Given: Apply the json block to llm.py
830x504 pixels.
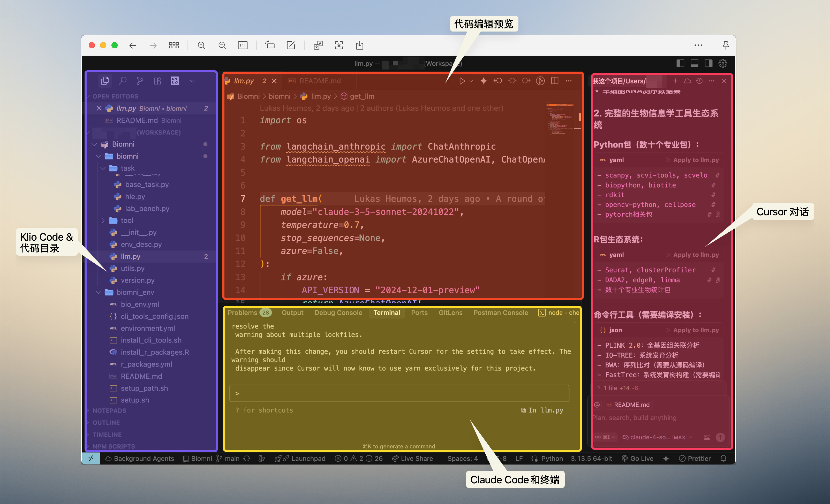Looking at the screenshot, I should (692, 330).
